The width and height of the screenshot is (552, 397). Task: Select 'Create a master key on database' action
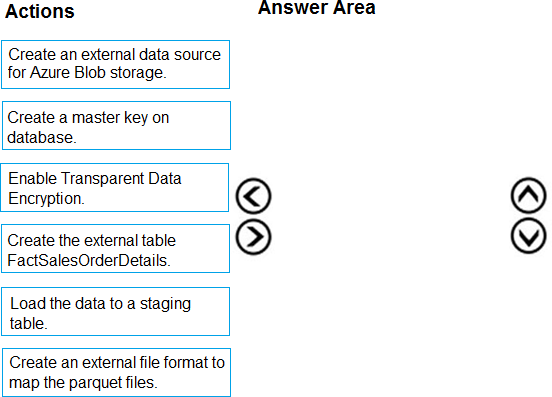116,126
